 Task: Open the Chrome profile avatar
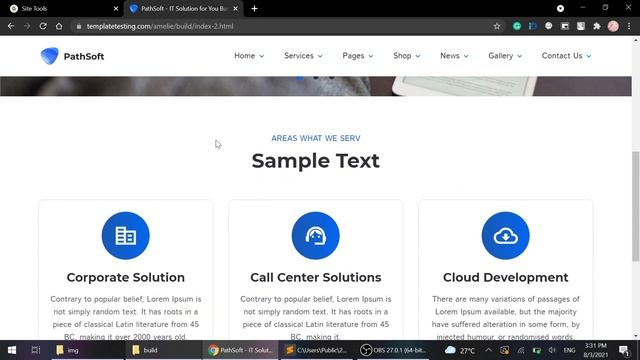point(613,26)
